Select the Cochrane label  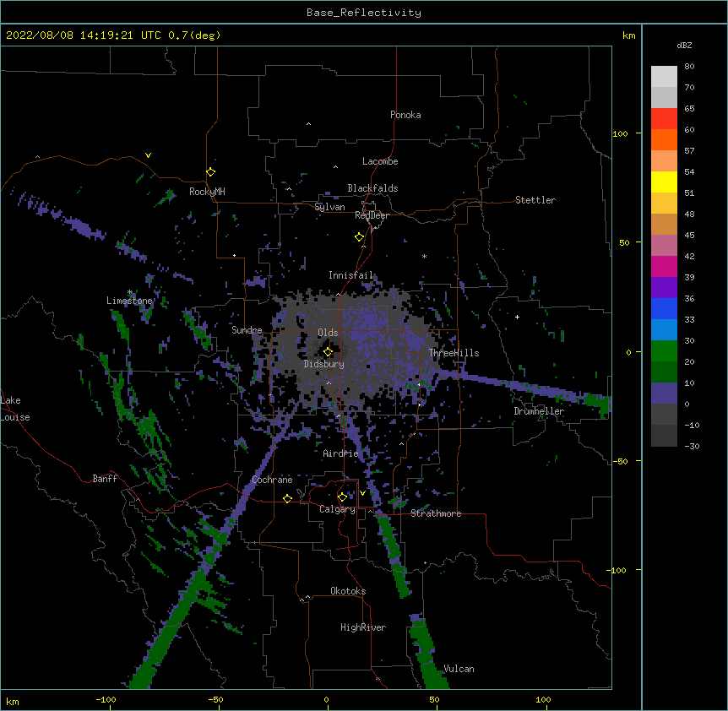(272, 480)
